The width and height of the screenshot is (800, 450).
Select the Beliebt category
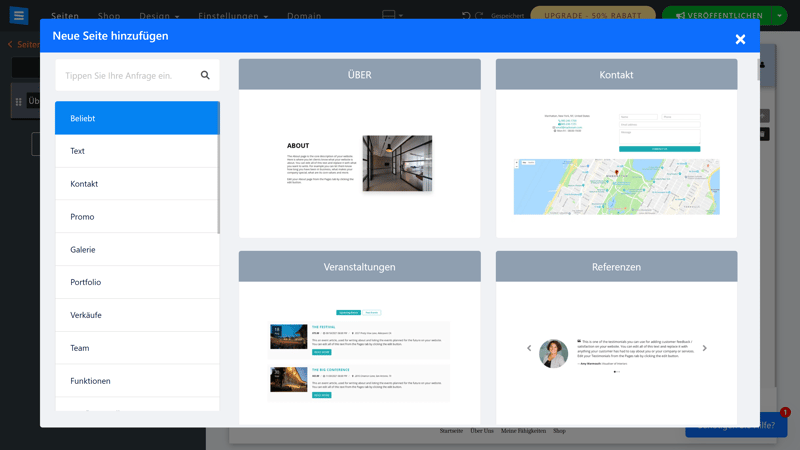(x=137, y=118)
